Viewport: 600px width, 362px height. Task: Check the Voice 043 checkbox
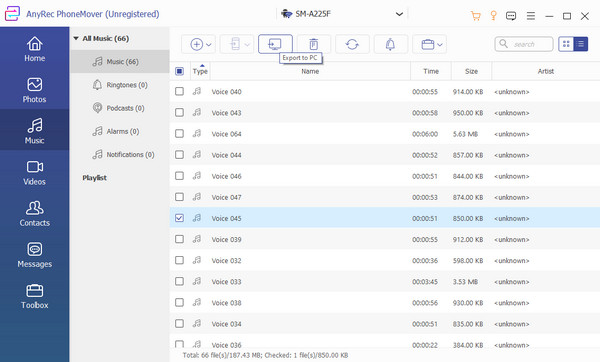tap(179, 113)
